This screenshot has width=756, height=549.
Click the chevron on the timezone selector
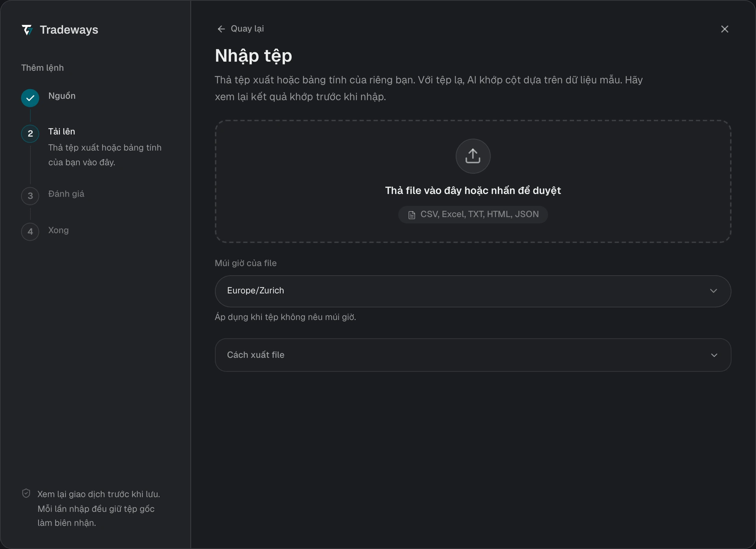point(713,291)
